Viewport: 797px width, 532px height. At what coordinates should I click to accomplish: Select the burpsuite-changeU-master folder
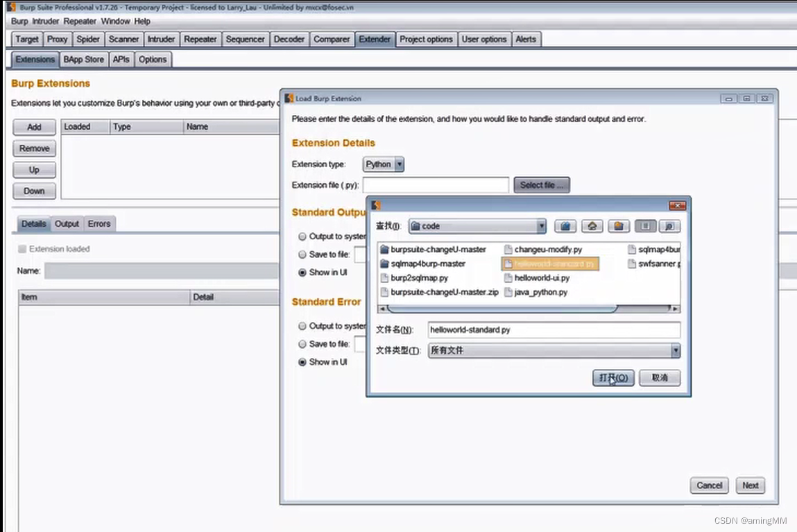433,250
